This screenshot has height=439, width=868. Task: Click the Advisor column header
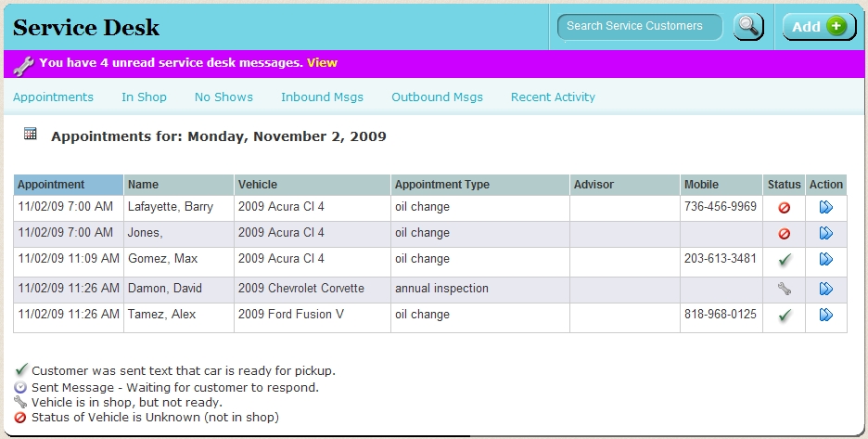(625, 185)
